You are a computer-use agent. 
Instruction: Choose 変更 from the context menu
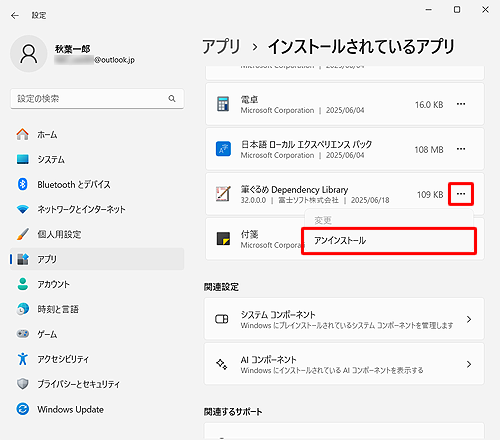pyautogui.click(x=323, y=220)
